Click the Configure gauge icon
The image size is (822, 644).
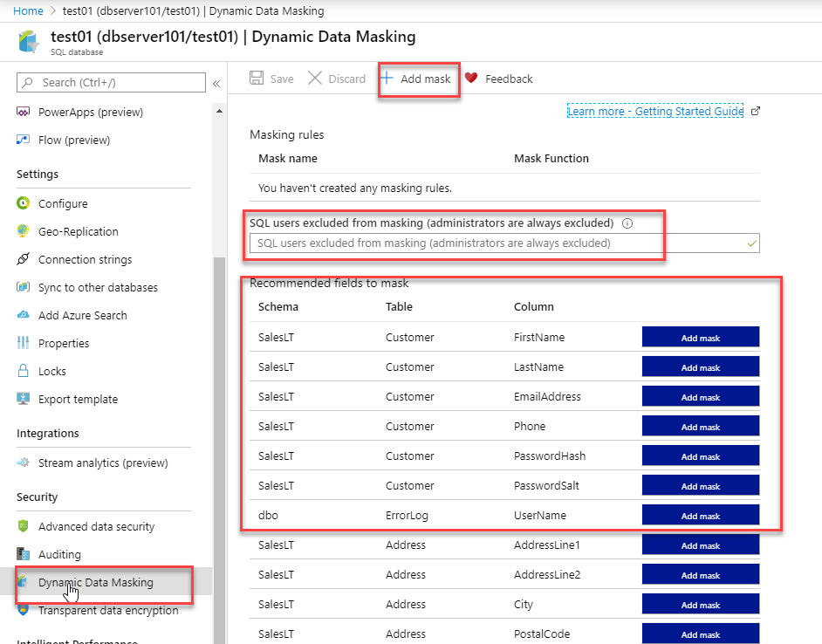(x=23, y=203)
